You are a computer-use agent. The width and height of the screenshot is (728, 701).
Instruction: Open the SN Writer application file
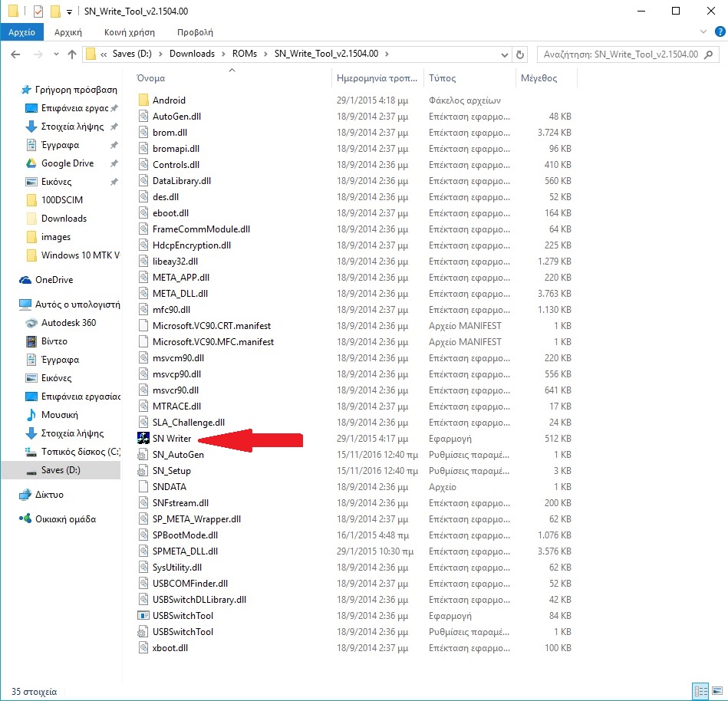(171, 439)
